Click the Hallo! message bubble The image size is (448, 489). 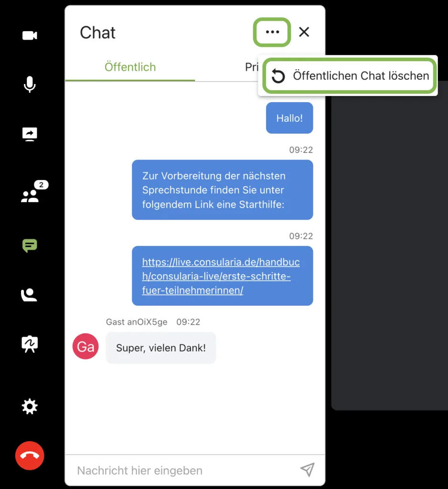click(x=289, y=118)
